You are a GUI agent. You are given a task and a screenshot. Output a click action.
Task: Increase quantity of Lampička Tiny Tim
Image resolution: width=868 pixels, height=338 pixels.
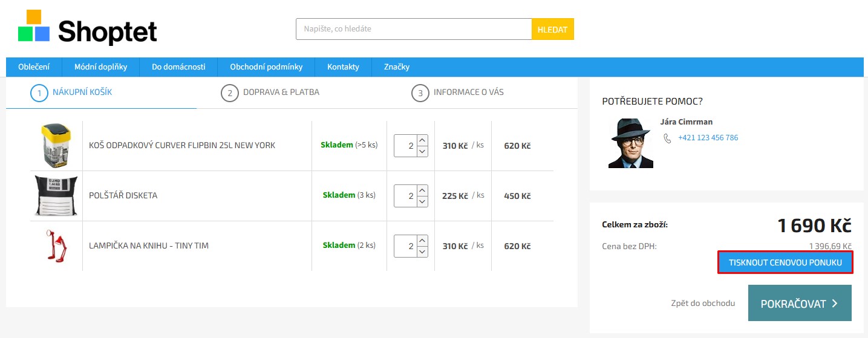point(422,241)
